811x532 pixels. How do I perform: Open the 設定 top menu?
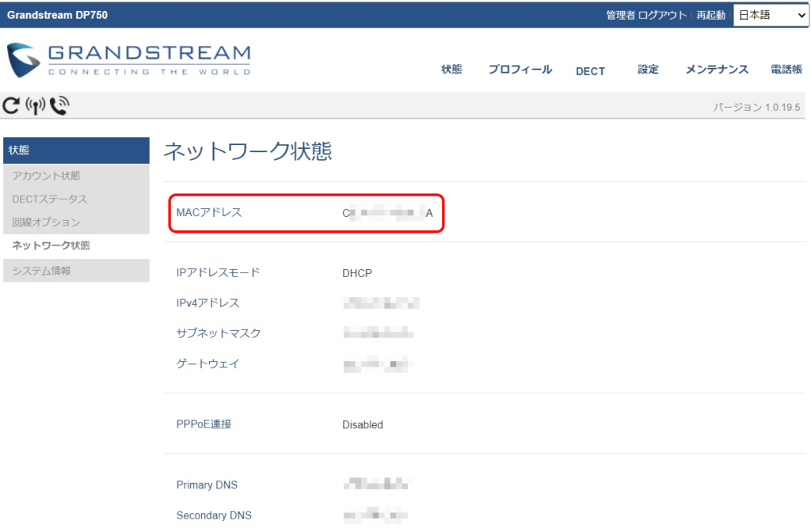(x=648, y=70)
